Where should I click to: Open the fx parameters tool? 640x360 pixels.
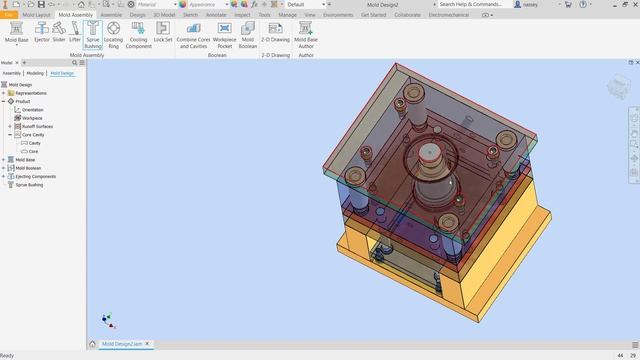pos(254,4)
